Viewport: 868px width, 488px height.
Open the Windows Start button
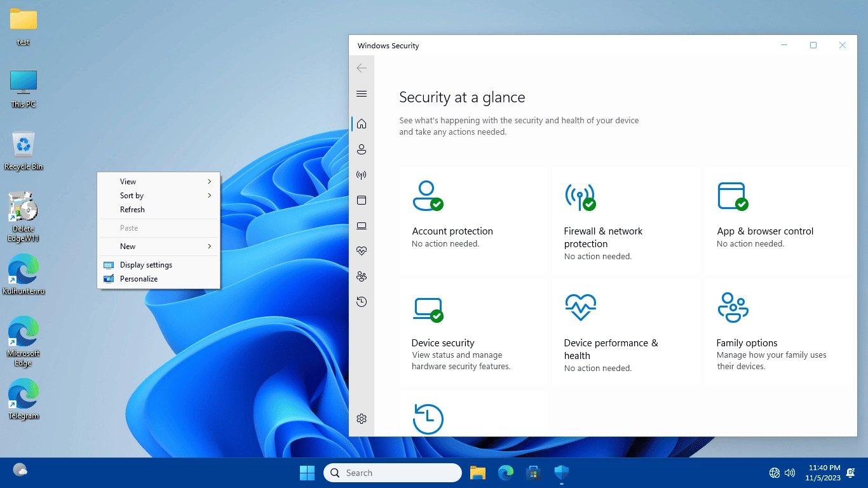307,473
